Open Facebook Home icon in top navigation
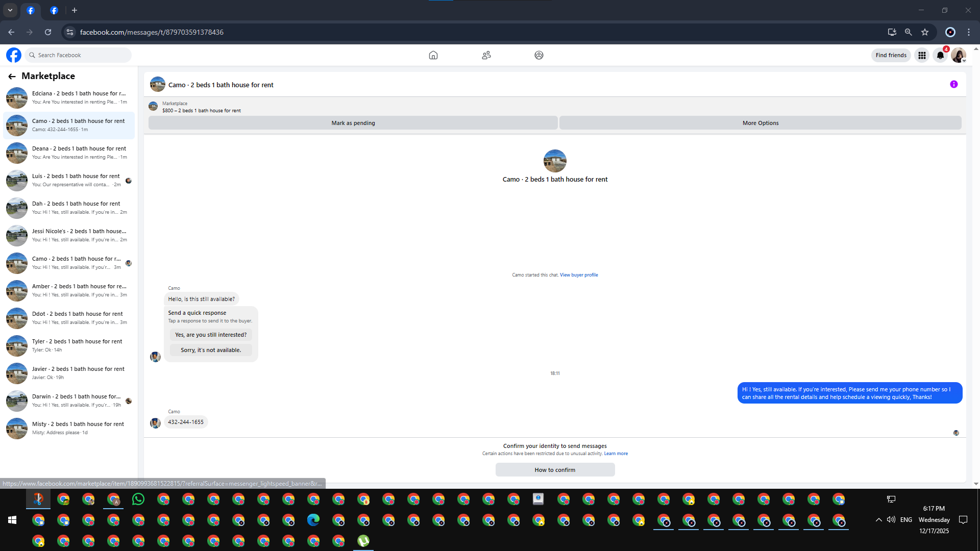980x551 pixels. 433,55
